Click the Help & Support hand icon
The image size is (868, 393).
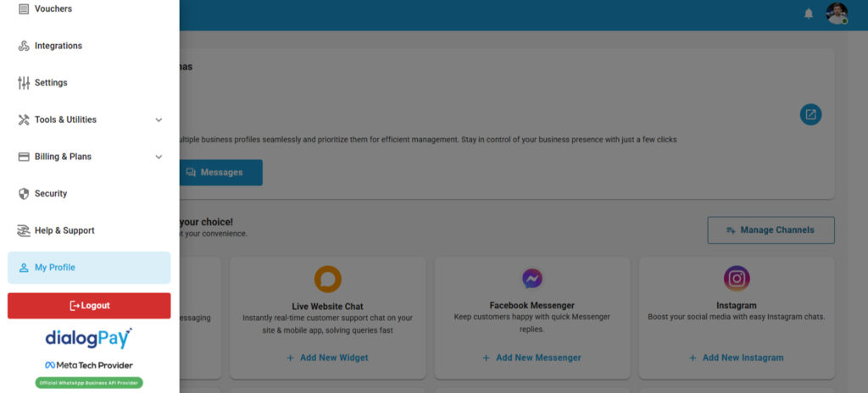(x=24, y=230)
